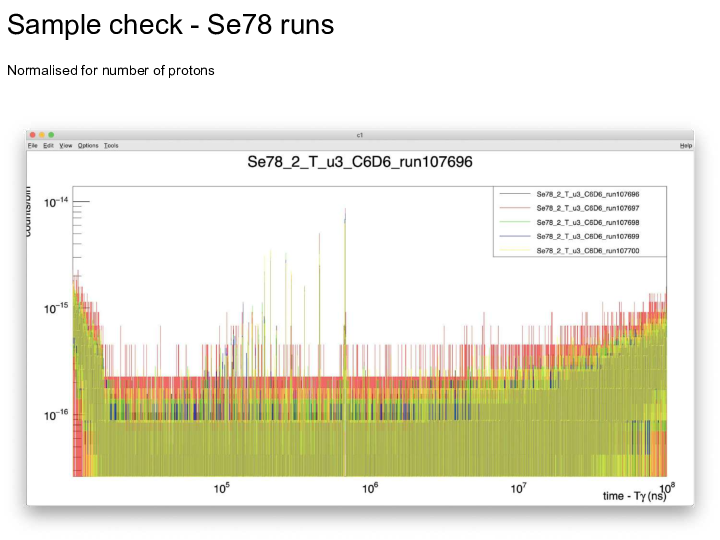This screenshot has width=720, height=540.
Task: Select the x-axis title 'time - Tγ (ns)'
Action: pos(634,496)
